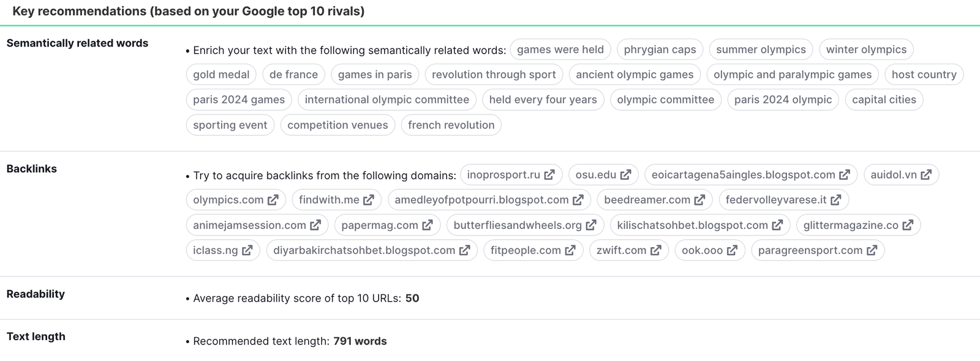Screen dimensions: 980x361
Task: Click the gold medal related word
Action: click(x=221, y=74)
